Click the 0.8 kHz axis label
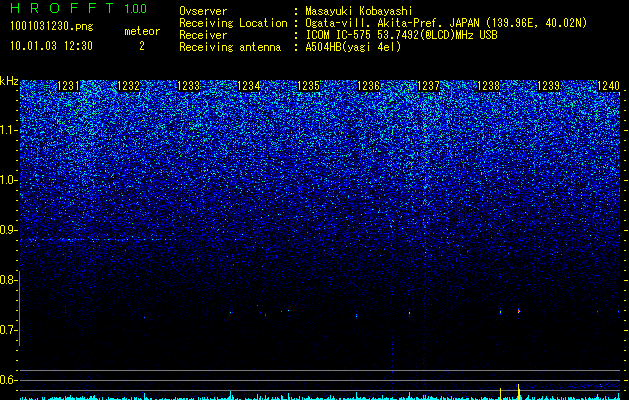The height and width of the screenshot is (400, 629). tap(8, 280)
